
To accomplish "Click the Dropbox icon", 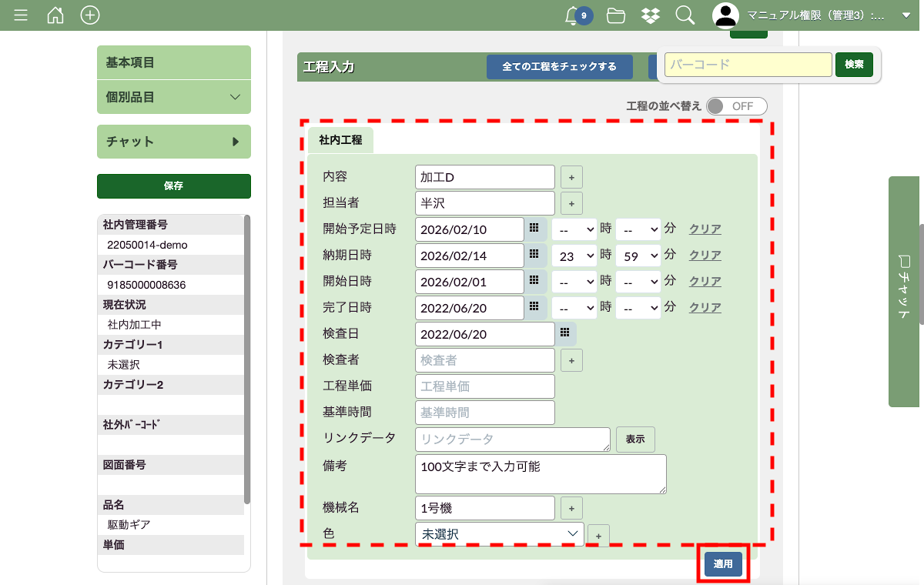I will tap(650, 15).
